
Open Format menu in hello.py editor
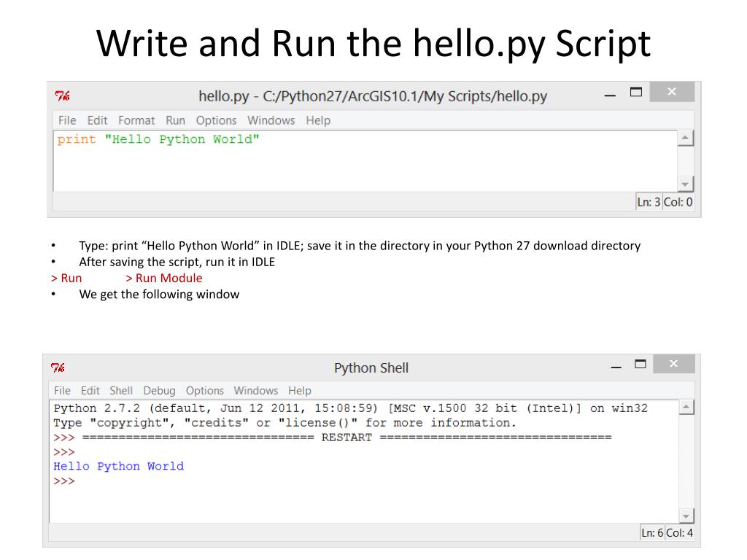[136, 120]
